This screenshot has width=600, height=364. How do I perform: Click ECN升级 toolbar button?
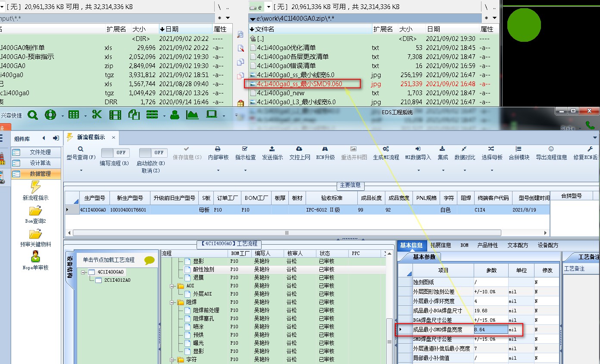point(325,153)
